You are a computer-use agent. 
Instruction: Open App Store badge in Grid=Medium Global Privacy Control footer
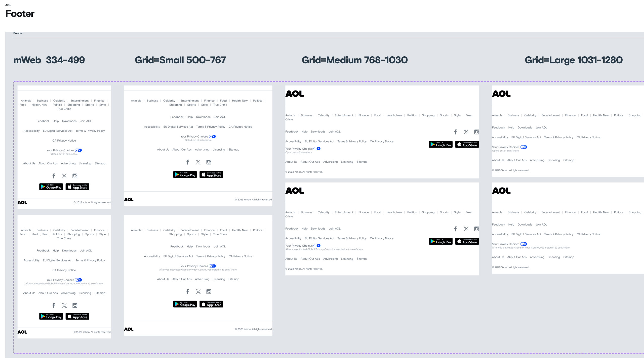[467, 241]
